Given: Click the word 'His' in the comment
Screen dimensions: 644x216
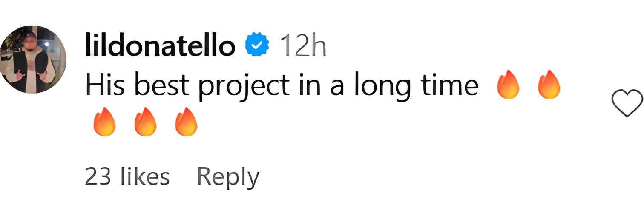Looking at the screenshot, I should tap(105, 86).
